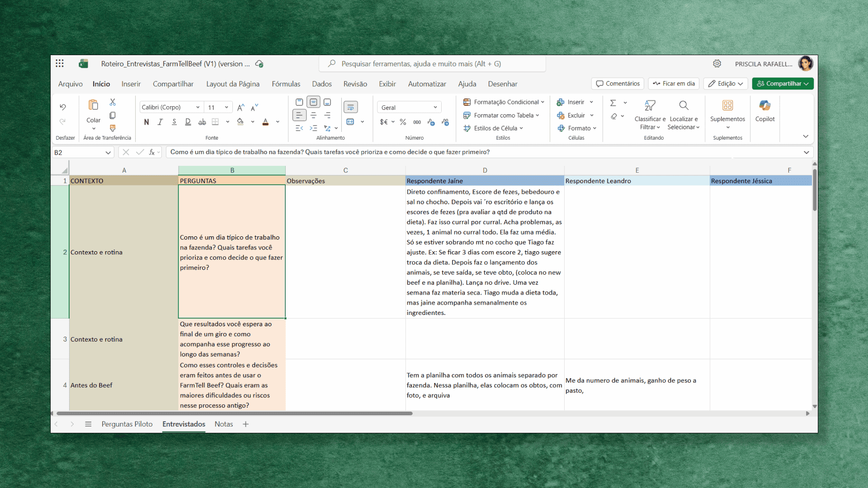Switch to the Inserir ribbon tab
This screenshot has height=488, width=868.
[x=131, y=84]
